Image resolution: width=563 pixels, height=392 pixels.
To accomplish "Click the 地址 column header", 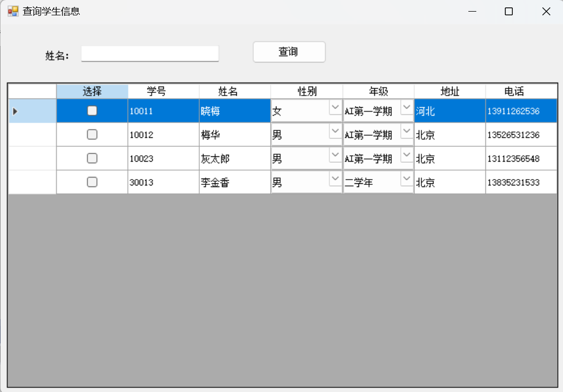I will point(449,91).
